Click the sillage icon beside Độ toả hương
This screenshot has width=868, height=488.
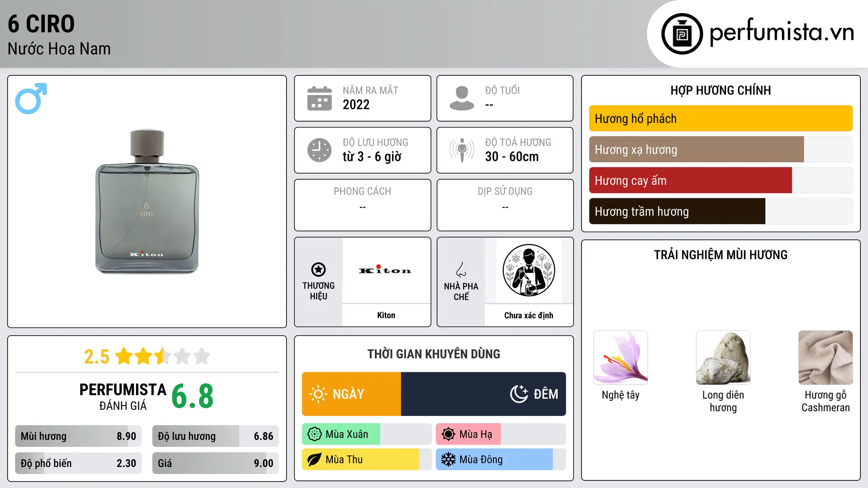[x=462, y=150]
